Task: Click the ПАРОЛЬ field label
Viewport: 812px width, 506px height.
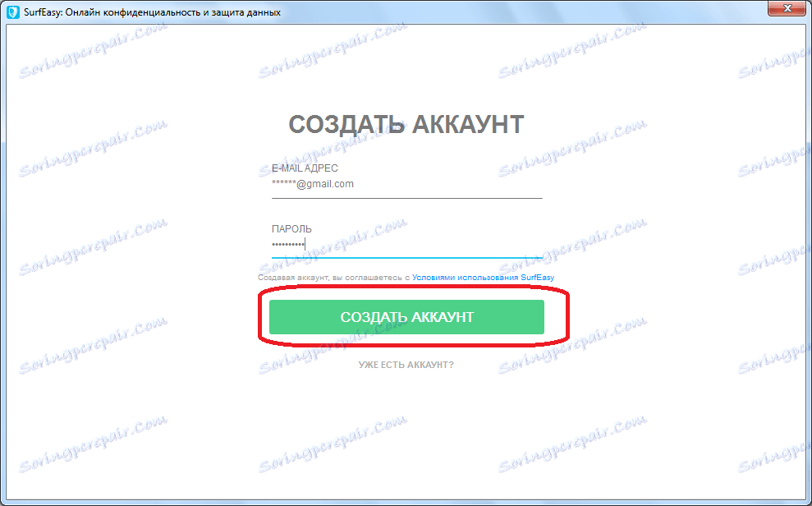Action: pyautogui.click(x=291, y=229)
